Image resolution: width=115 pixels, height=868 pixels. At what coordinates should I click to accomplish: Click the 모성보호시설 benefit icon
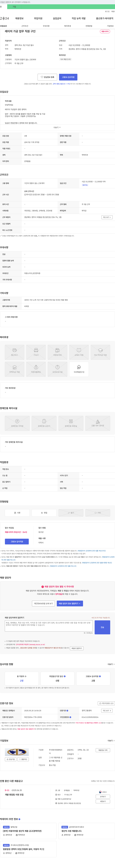pyautogui.click(x=57, y=369)
